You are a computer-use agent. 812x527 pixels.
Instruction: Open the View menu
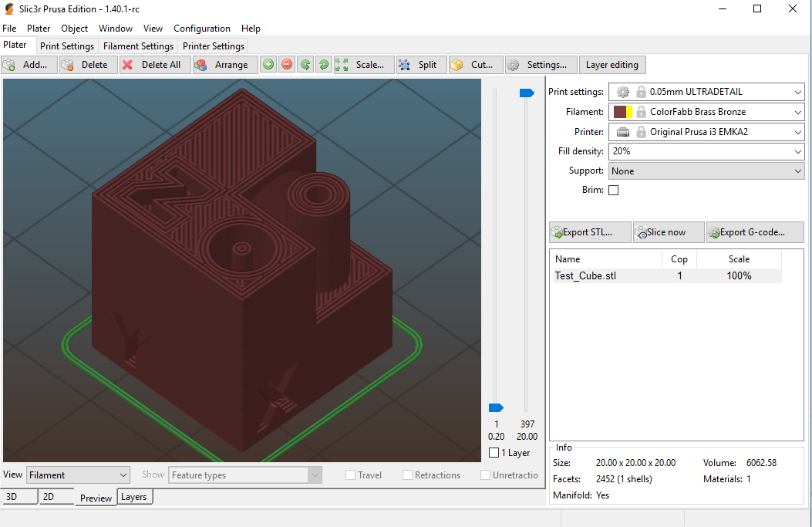[153, 29]
